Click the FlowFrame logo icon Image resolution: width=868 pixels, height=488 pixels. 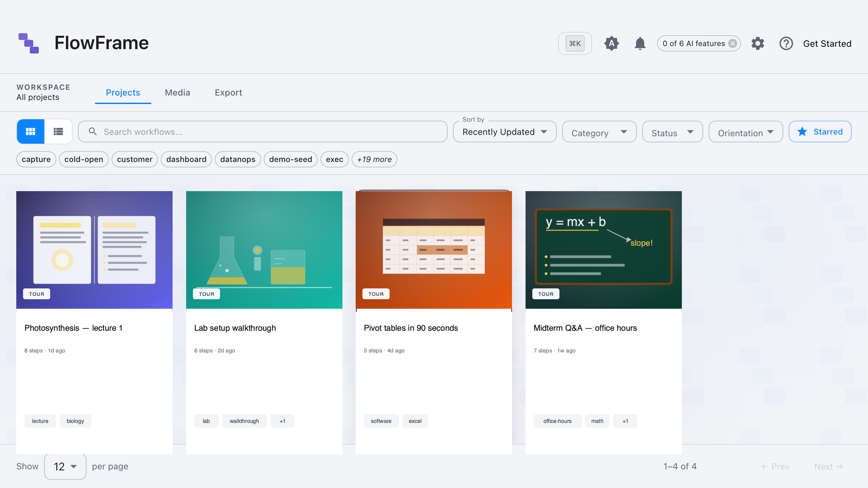[29, 43]
